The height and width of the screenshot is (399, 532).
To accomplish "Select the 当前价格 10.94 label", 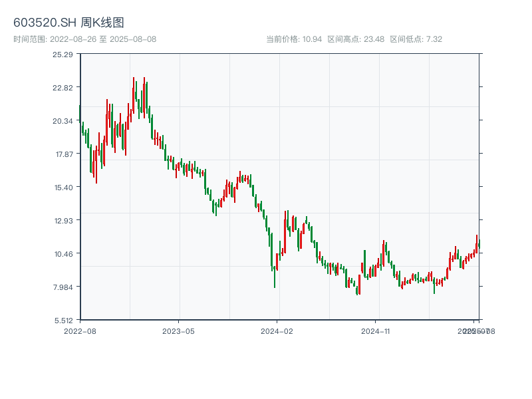I will (294, 39).
